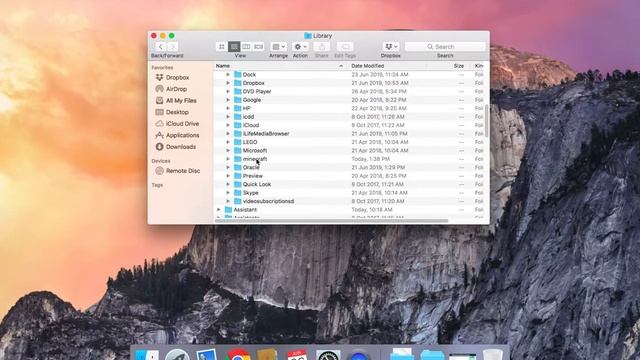Switch to icon view
This screenshot has width=640, height=360.
point(222,47)
